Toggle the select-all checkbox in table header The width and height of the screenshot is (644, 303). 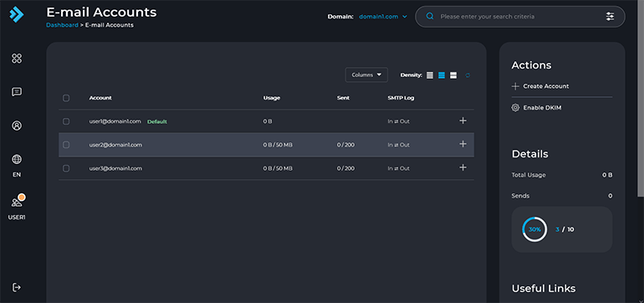click(66, 98)
